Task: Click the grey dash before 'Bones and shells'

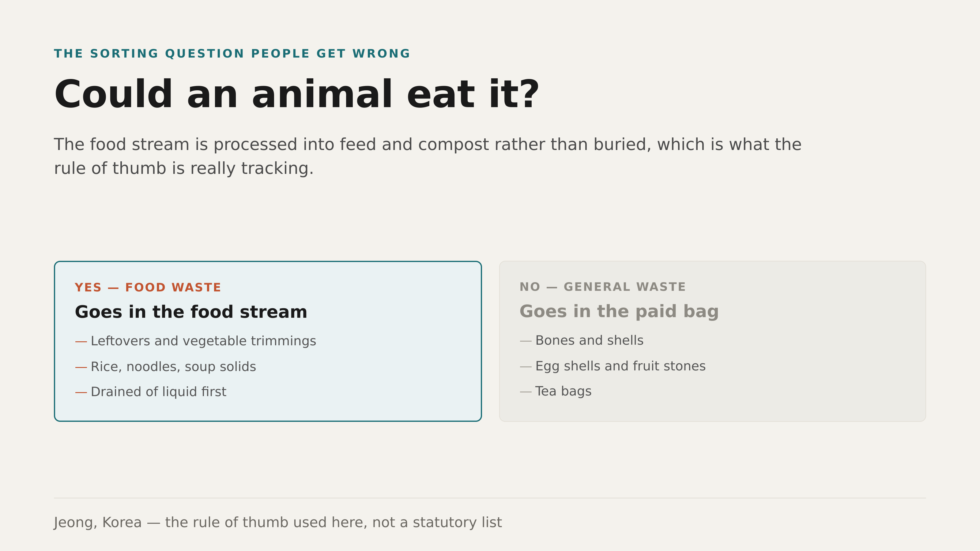Action: (x=526, y=341)
